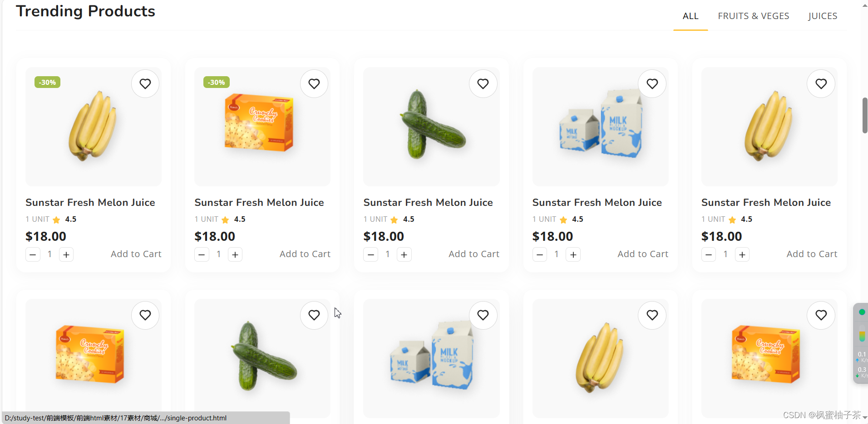Click the quantity input of the cucumber product
868x424 pixels.
coord(387,254)
